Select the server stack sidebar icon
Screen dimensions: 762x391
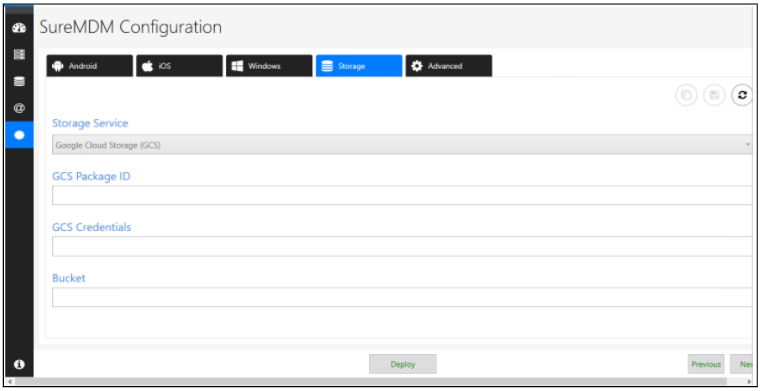(19, 54)
